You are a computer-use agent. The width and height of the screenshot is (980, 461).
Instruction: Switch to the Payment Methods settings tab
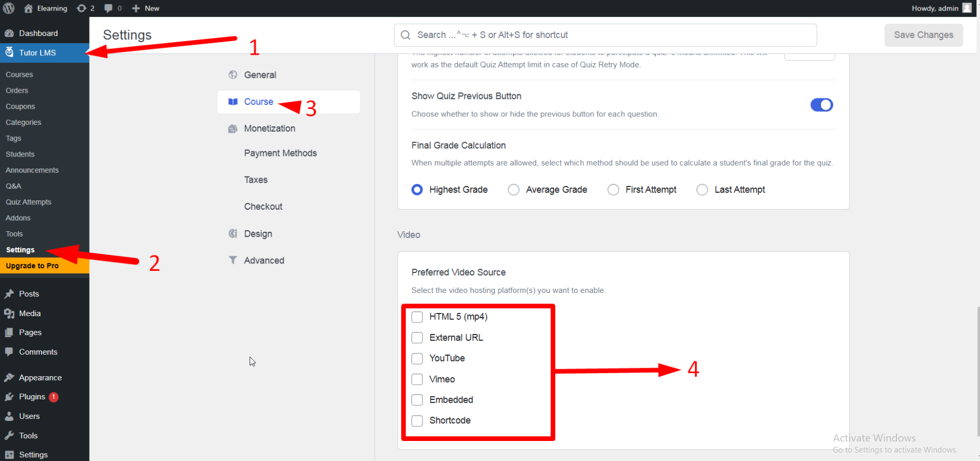click(280, 153)
